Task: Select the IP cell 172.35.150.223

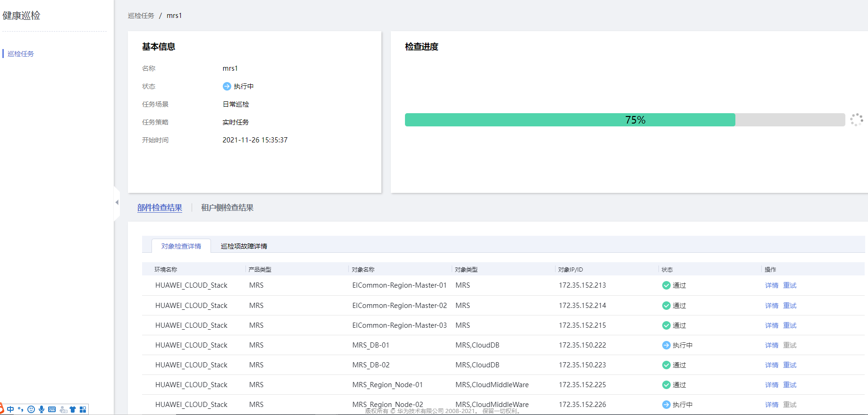Action: (x=582, y=365)
